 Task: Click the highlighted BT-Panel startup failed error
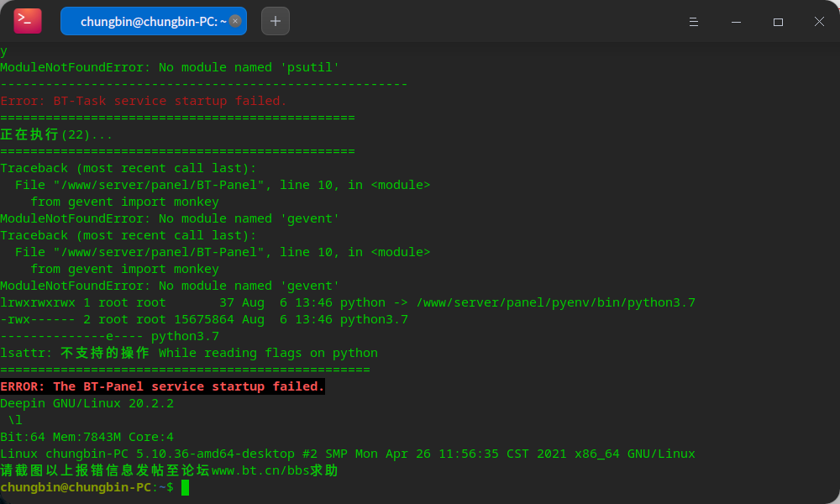click(x=162, y=386)
